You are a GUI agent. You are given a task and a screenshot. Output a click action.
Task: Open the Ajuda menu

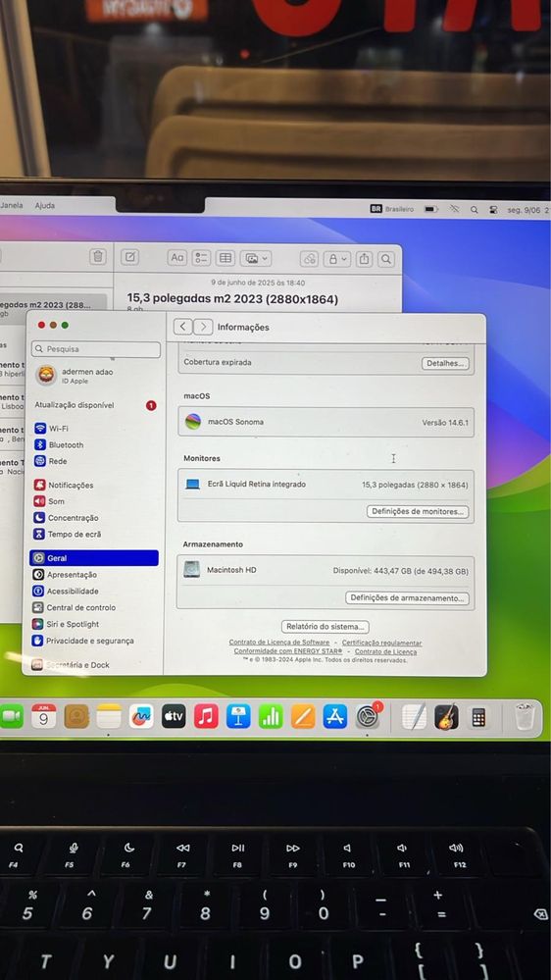(44, 205)
